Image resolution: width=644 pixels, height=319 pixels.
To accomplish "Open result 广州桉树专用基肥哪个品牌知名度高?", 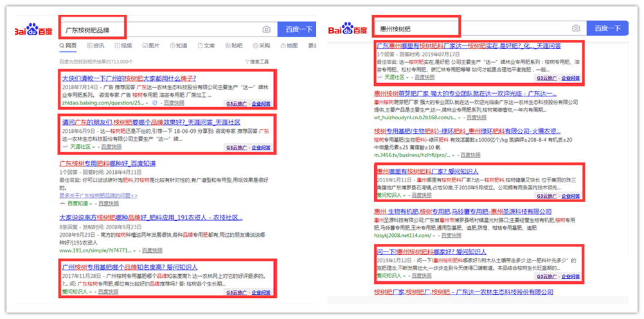I will coord(130,266).
